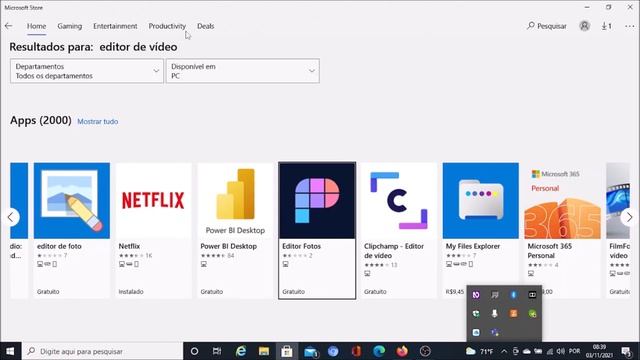Open the Deals tab
This screenshot has height=360, width=640.
pyautogui.click(x=205, y=26)
